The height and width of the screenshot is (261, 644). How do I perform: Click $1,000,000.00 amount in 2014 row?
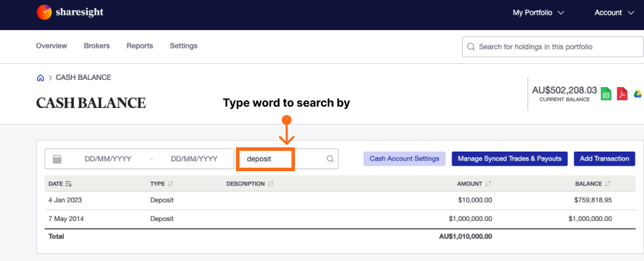[471, 219]
